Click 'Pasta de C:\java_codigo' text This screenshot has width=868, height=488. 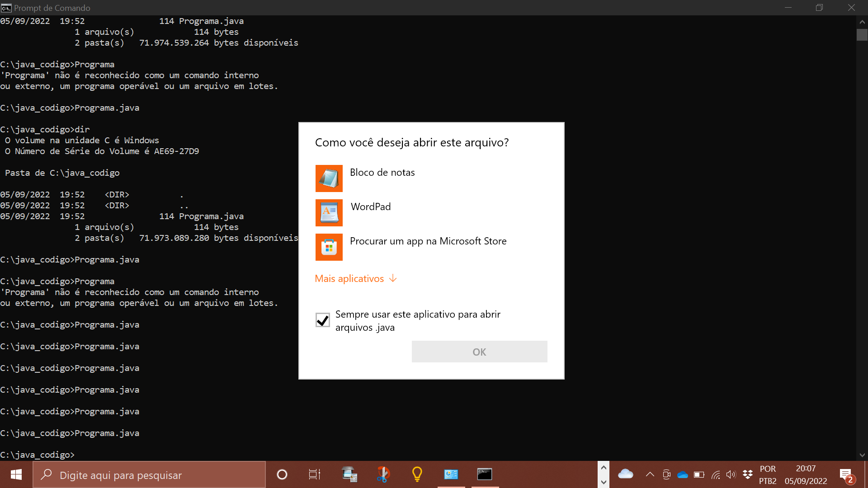pos(62,173)
